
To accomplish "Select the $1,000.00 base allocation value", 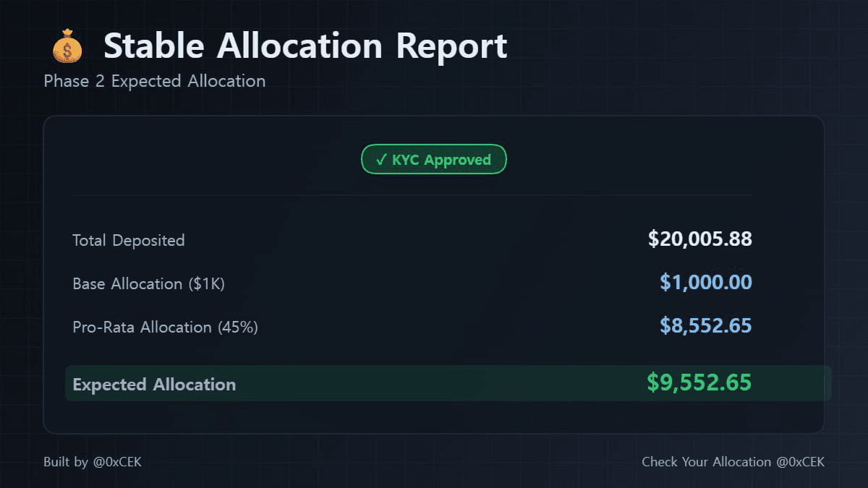I will point(705,283).
